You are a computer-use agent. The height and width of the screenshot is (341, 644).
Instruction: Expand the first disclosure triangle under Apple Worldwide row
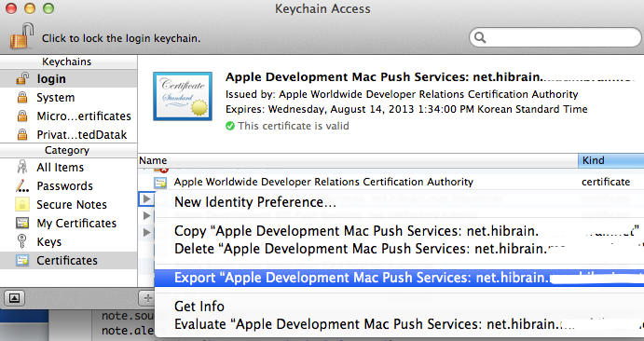tap(146, 199)
